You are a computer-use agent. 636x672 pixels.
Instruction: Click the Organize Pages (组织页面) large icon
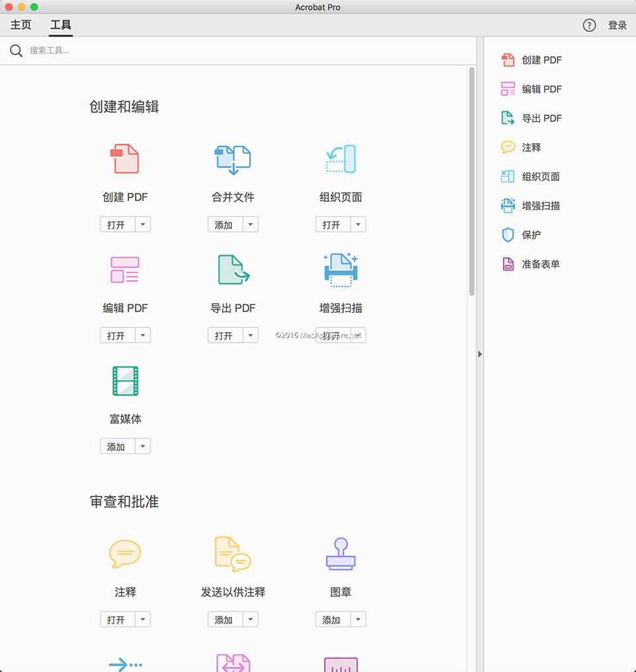click(x=341, y=159)
